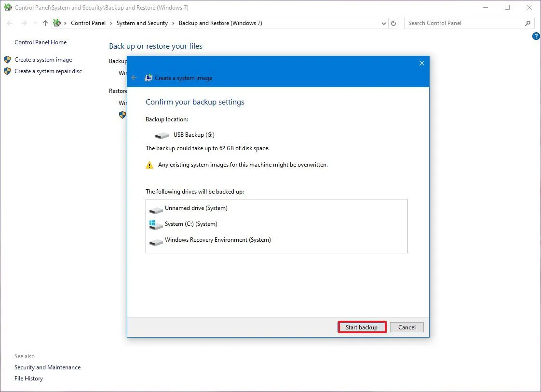Image resolution: width=541 pixels, height=392 pixels.
Task: Click the Start backup button
Action: 362,327
